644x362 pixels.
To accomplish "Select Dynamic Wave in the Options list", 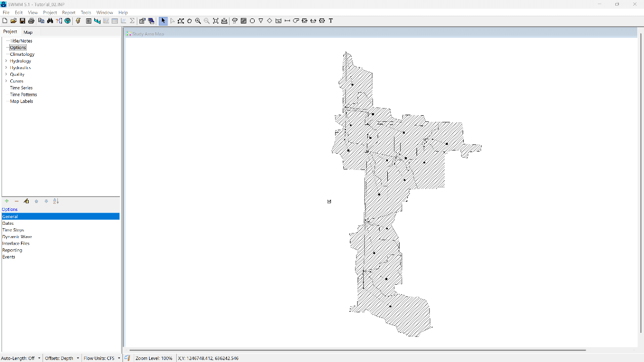I will (x=17, y=237).
